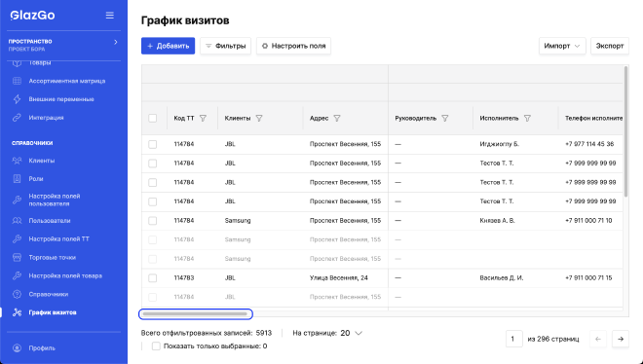This screenshot has width=643, height=364.
Task: Click the GlazGo logo
Action: [32, 16]
